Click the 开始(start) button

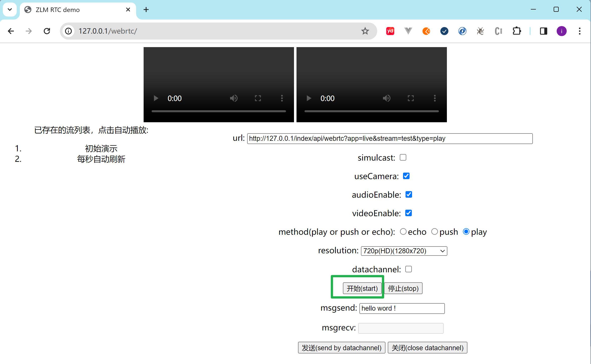point(362,288)
